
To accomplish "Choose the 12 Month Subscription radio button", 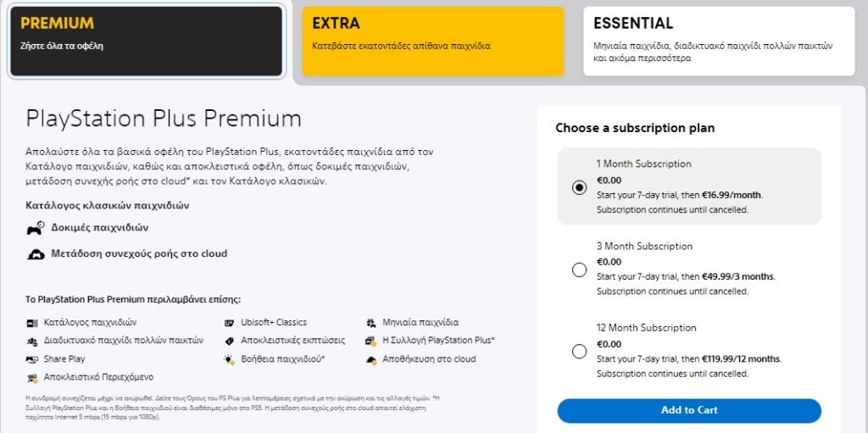I will point(580,351).
